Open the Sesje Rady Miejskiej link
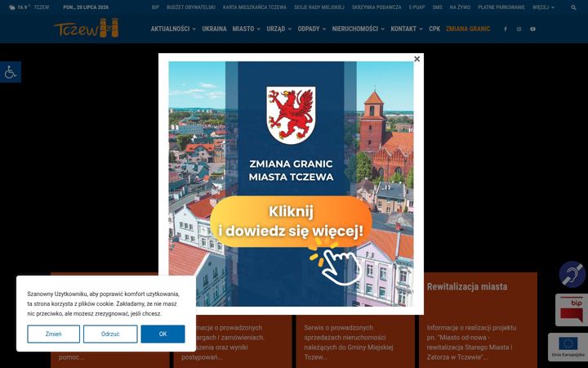This screenshot has height=368, width=588. pos(319,7)
